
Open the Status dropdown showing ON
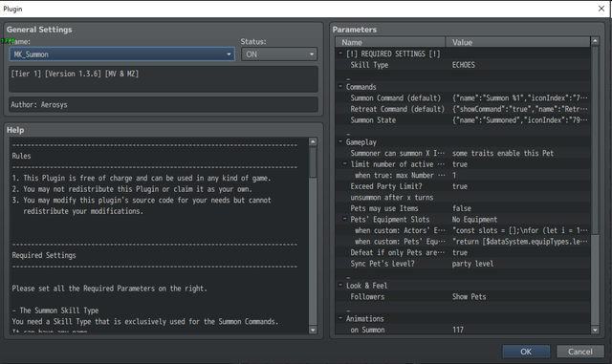pyautogui.click(x=278, y=54)
